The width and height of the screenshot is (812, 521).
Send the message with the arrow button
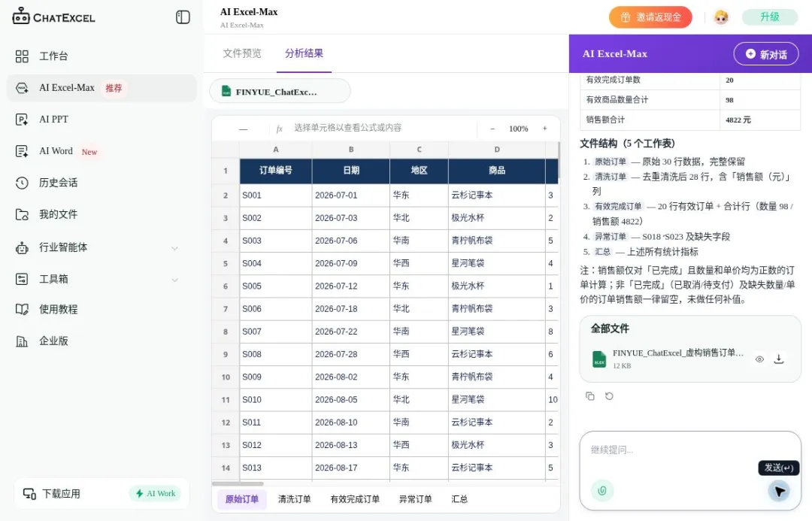tap(779, 490)
